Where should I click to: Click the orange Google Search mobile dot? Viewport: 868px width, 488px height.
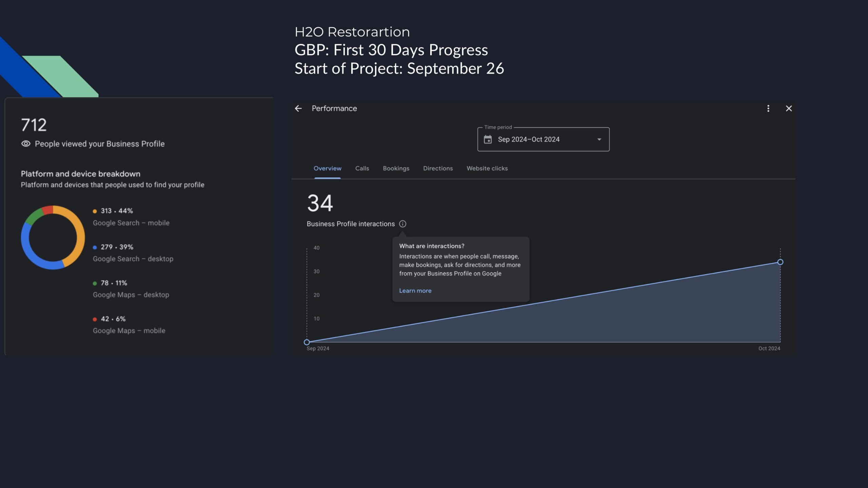coord(95,211)
